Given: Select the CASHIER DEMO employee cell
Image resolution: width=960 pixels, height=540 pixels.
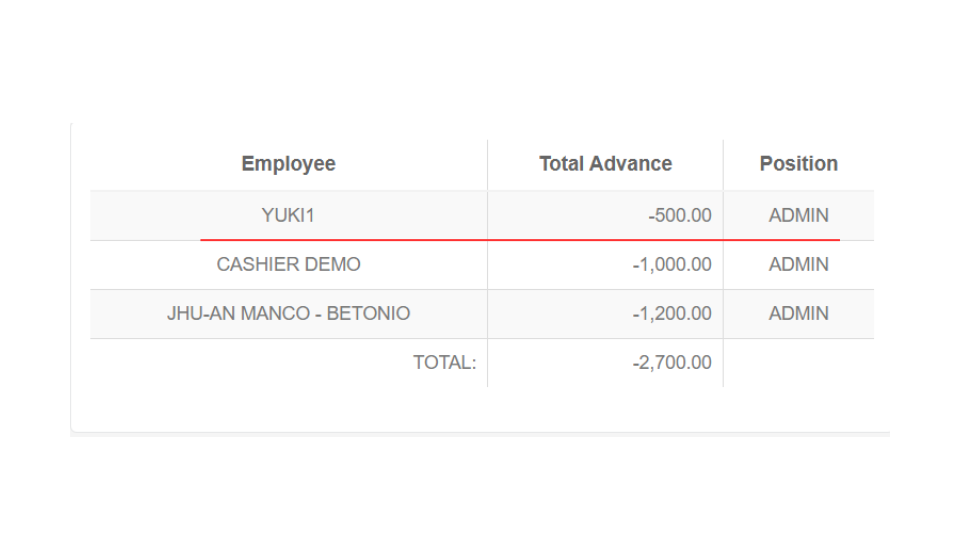Looking at the screenshot, I should (288, 265).
